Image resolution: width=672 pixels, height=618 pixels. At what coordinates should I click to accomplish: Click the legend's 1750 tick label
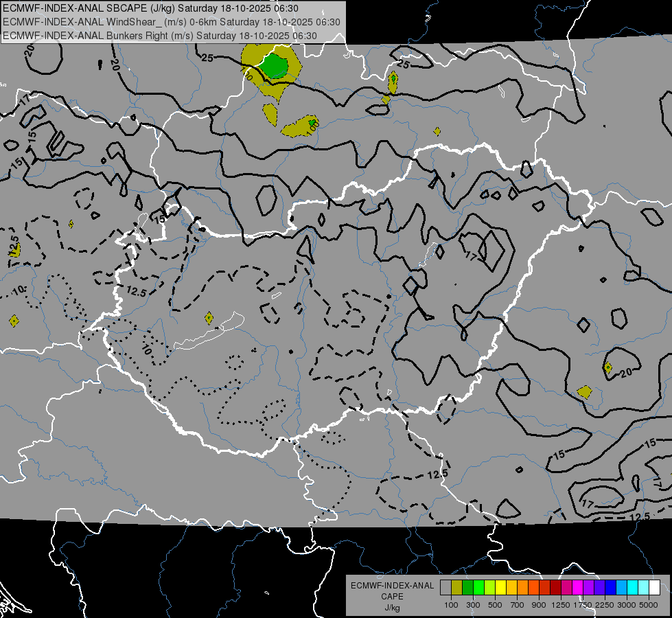click(x=583, y=605)
